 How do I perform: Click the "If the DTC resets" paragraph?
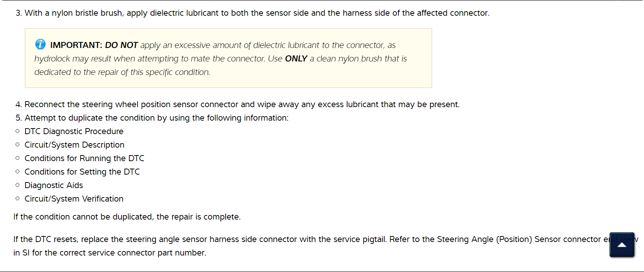(x=307, y=239)
